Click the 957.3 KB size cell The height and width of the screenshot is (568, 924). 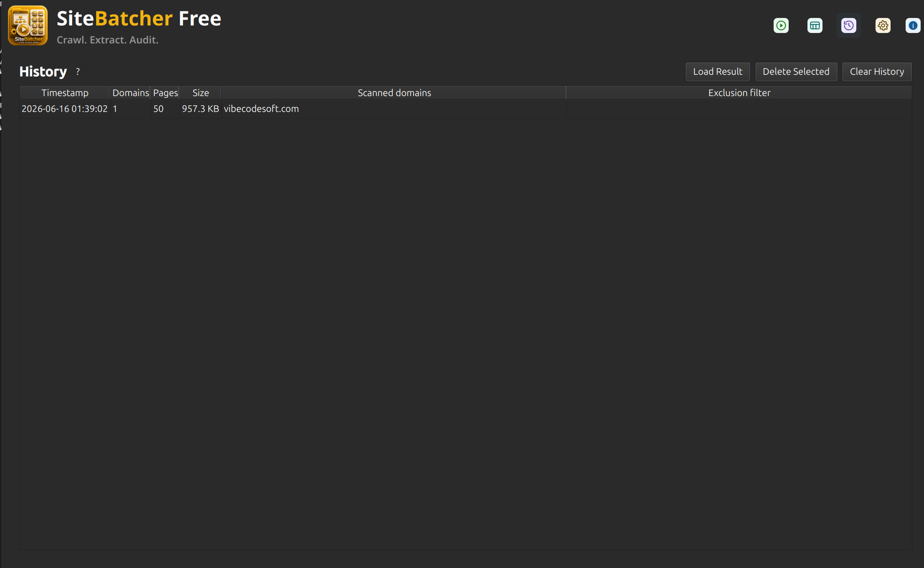tap(201, 109)
